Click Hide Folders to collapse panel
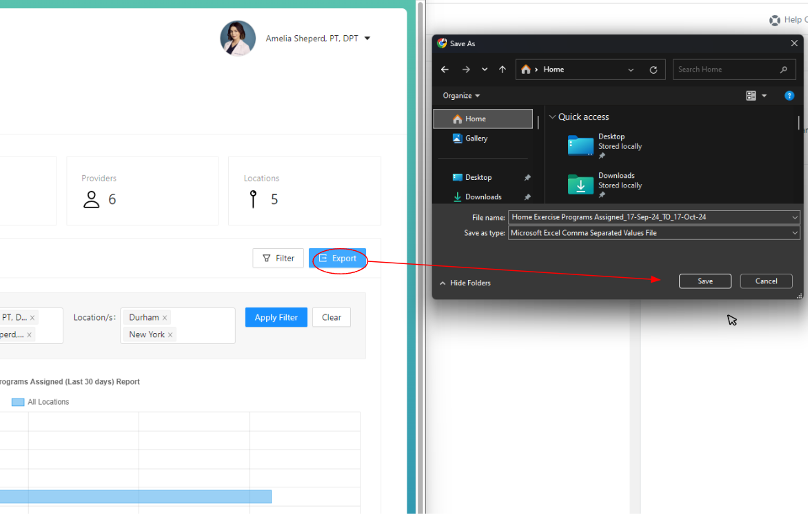The width and height of the screenshot is (812, 515). [465, 283]
